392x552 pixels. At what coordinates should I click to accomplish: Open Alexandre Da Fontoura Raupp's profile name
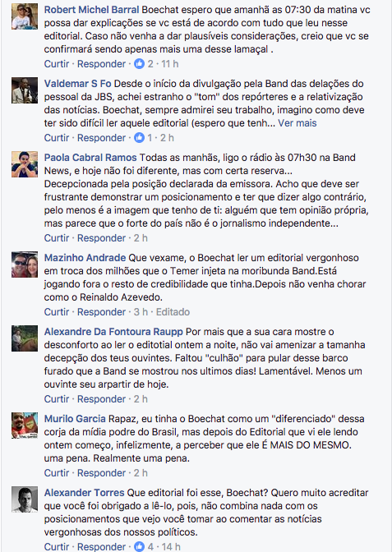[113, 332]
